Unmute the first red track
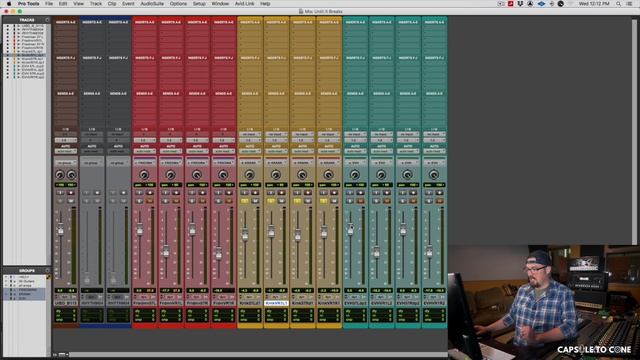Screen dimensions: 640x360 [150, 201]
